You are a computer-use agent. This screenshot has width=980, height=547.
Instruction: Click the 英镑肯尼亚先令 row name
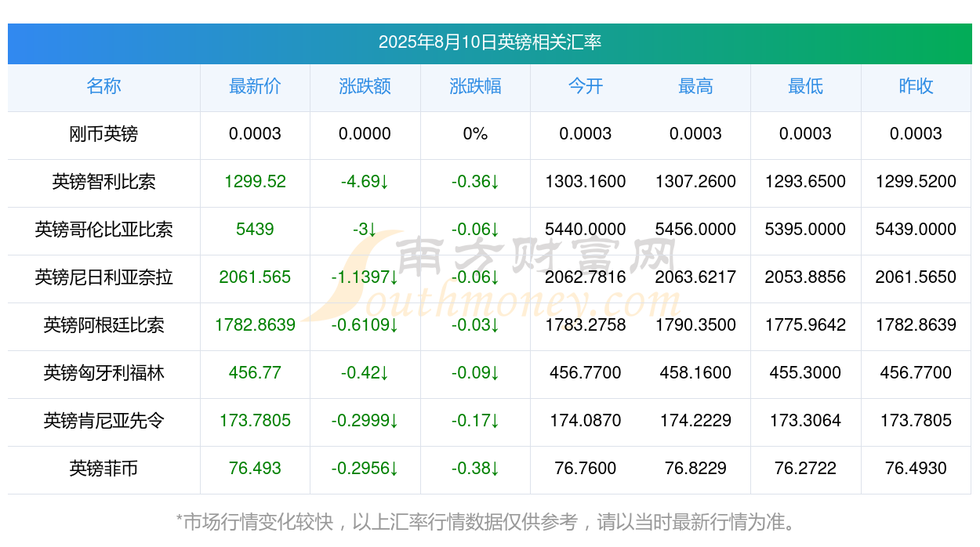(x=104, y=421)
